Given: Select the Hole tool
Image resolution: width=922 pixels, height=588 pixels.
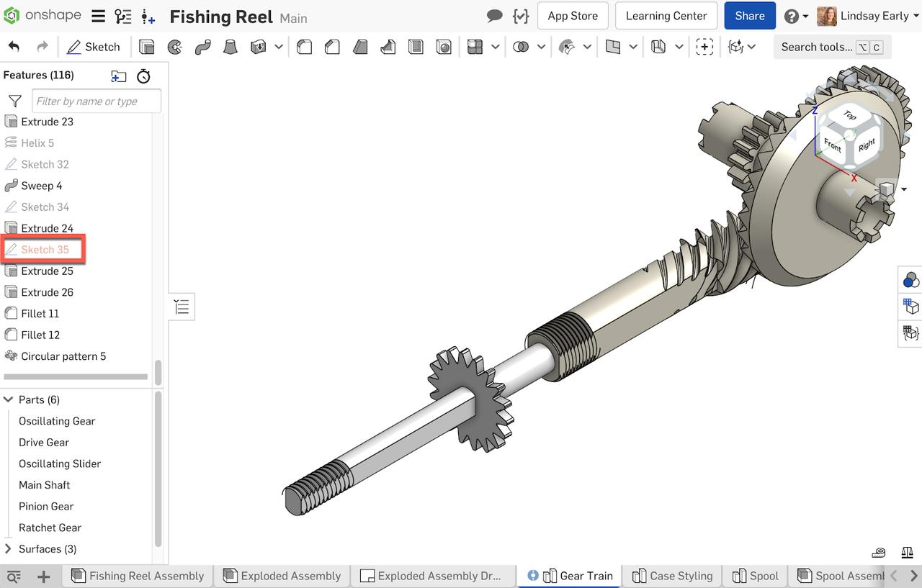Looking at the screenshot, I should coord(444,46).
